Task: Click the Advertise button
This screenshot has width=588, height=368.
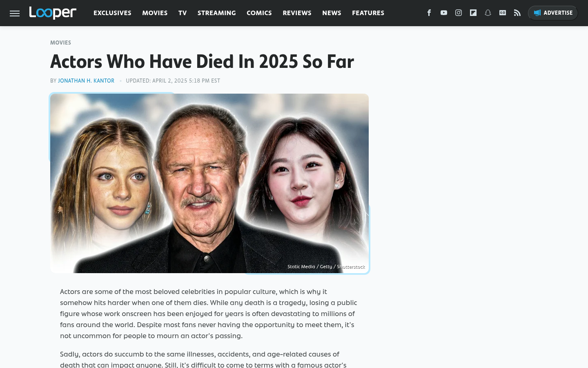Action: pos(553,13)
